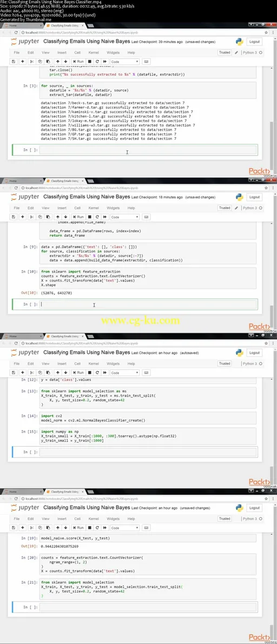Paste cells icon in model_naive.score frame
Image resolution: width=277 pixels, height=644 pixels.
48,527
